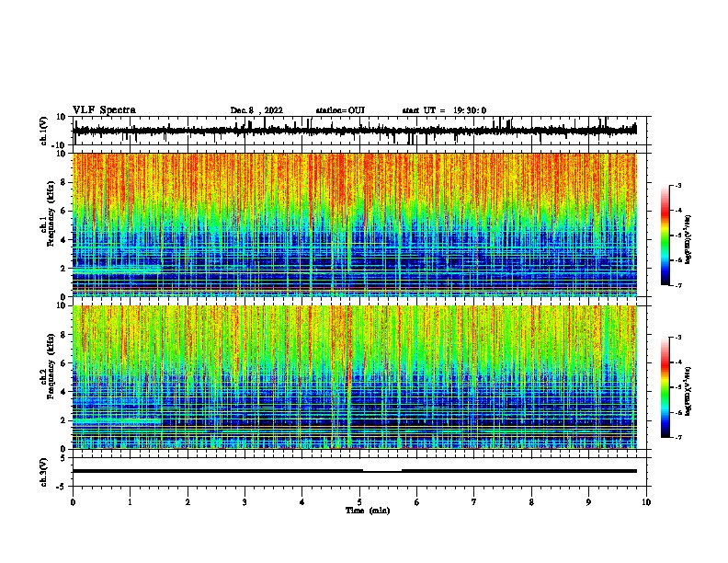
Task: Click the "ch.1 Frequency (kHz)" axis label
Action: (50, 213)
